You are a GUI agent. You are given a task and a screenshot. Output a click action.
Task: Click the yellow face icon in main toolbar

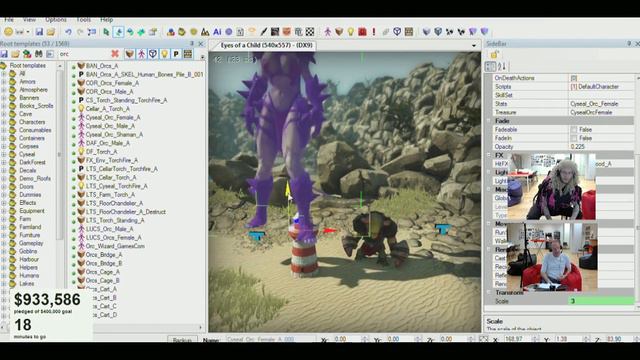[8, 32]
